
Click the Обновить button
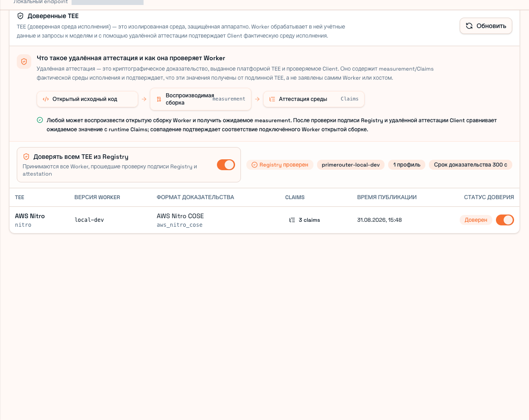(486, 26)
